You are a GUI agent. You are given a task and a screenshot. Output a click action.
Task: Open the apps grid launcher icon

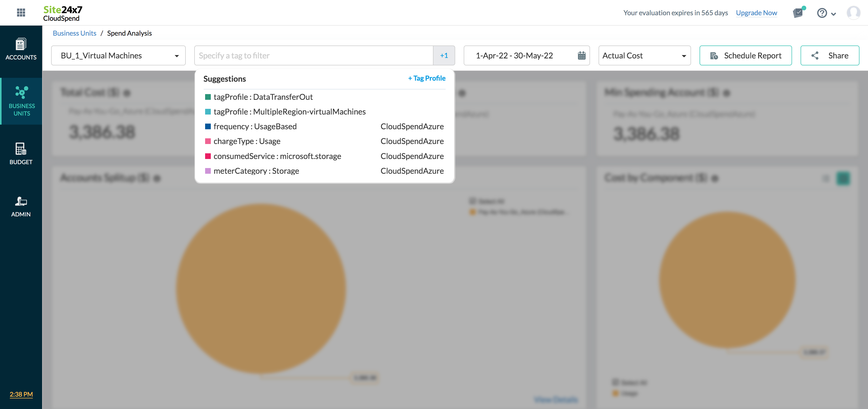pos(21,12)
